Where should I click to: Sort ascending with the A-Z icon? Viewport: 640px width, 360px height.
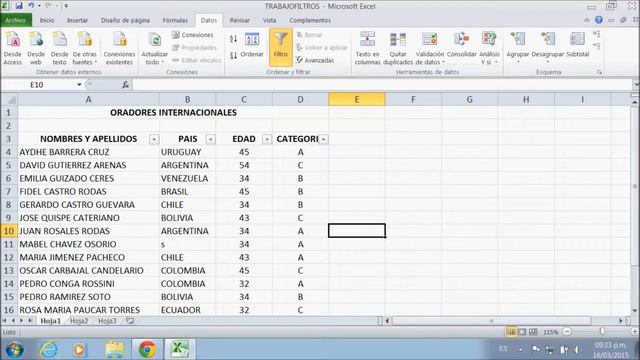[x=233, y=39]
